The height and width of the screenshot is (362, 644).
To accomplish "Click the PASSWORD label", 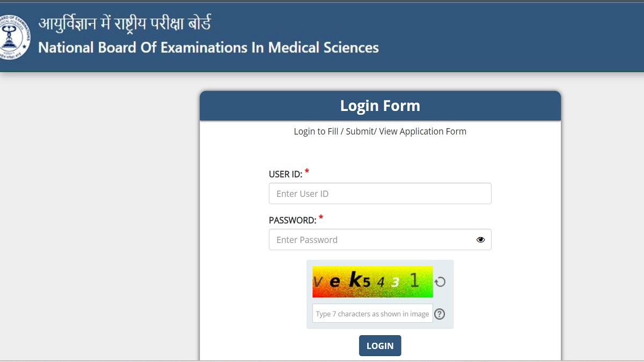I will pyautogui.click(x=292, y=220).
